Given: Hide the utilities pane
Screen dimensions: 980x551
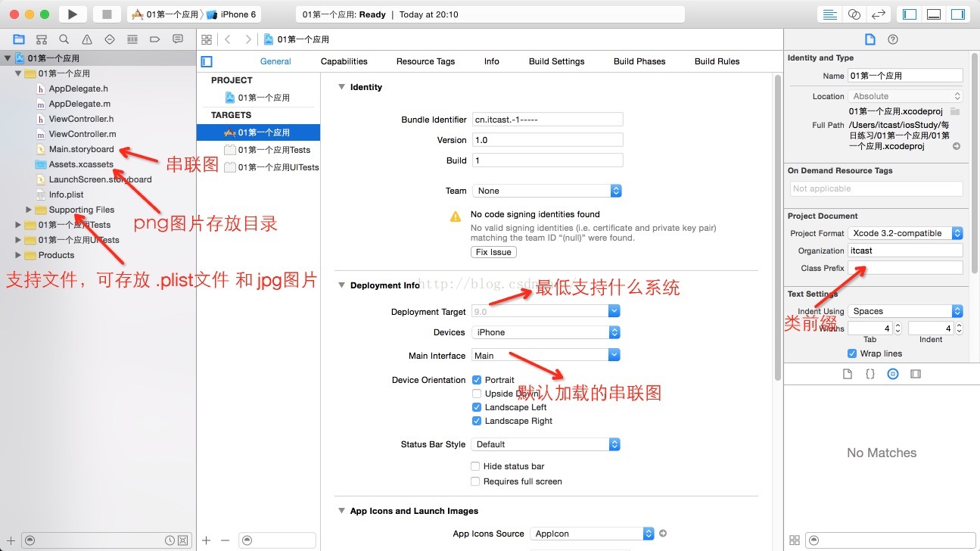Looking at the screenshot, I should (958, 14).
